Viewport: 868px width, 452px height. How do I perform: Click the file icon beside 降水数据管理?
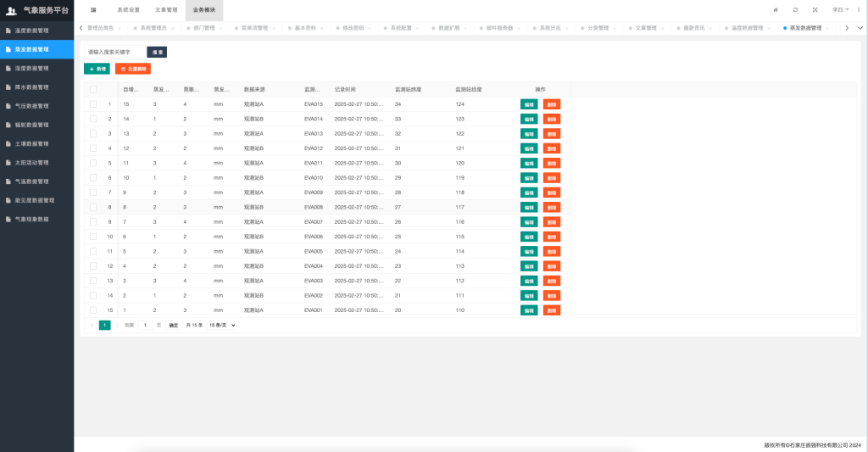(x=8, y=86)
